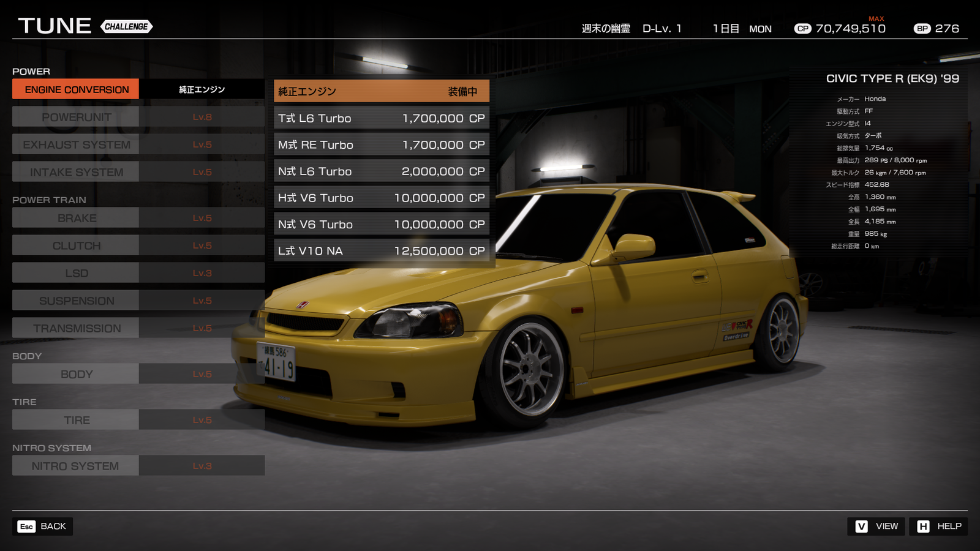980x551 pixels.
Task: Click the CHALLENGE badge beside the TUNE title
Action: 126,26
